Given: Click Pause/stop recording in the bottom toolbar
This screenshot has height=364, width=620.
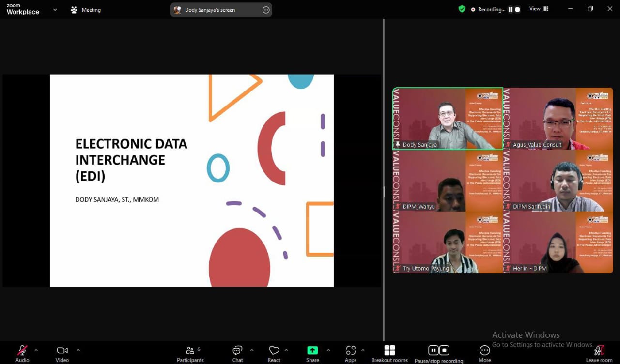Looking at the screenshot, I should (439, 353).
